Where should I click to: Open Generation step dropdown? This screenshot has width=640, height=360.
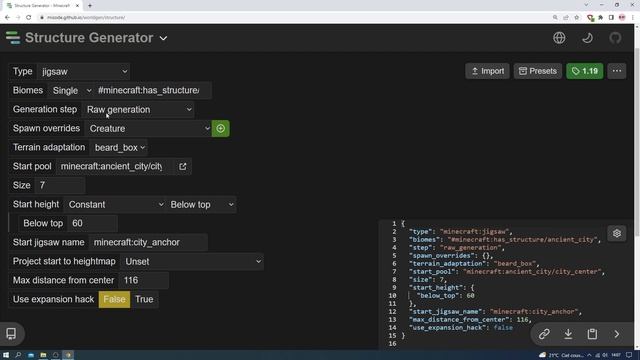[138, 110]
